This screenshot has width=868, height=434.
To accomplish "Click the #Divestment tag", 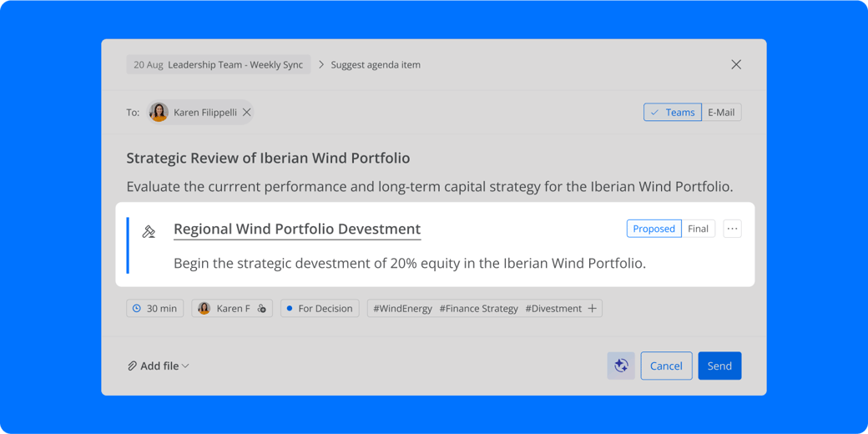I will [x=553, y=308].
